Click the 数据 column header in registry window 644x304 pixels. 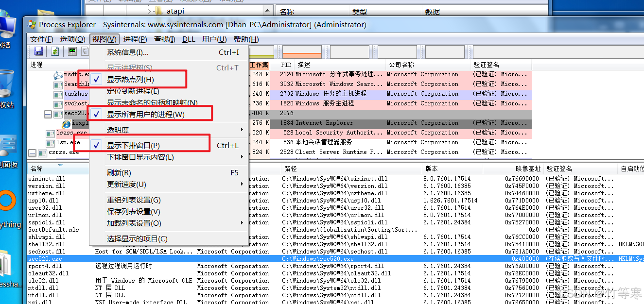pyautogui.click(x=433, y=12)
